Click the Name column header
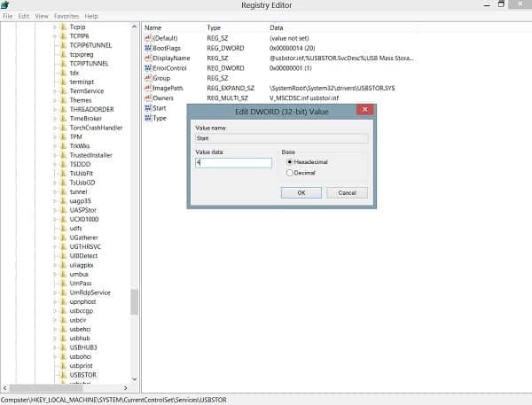This screenshot has width=532, height=405. 153,27
